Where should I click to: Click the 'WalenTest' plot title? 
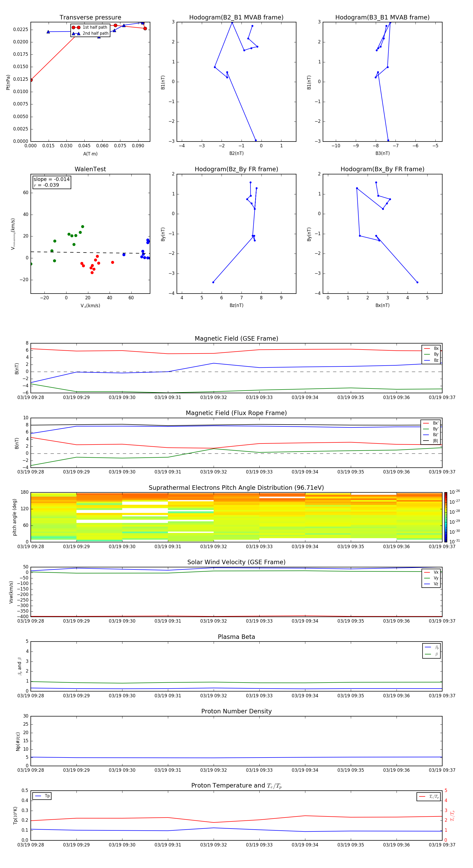click(90, 169)
